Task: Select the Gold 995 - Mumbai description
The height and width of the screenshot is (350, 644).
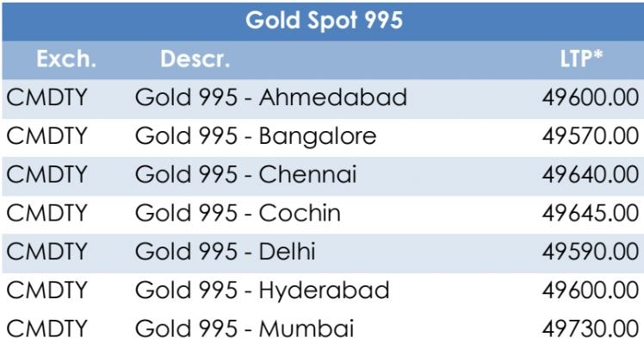Action: point(244,328)
